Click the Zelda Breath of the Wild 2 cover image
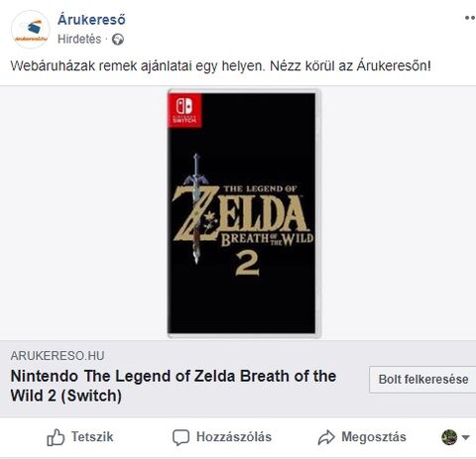 [244, 213]
